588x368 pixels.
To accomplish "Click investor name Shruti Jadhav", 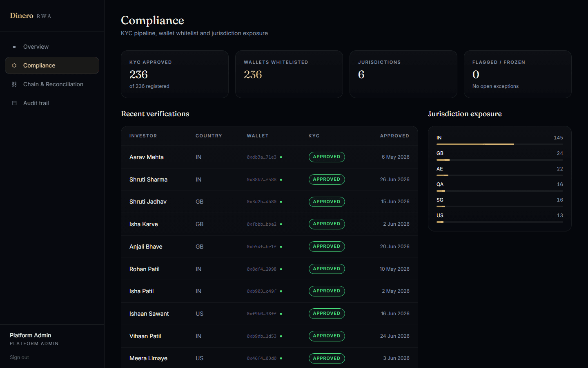I will click(x=148, y=202).
